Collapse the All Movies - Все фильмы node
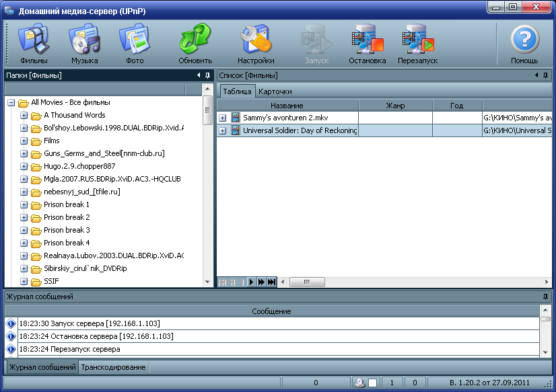 11,103
